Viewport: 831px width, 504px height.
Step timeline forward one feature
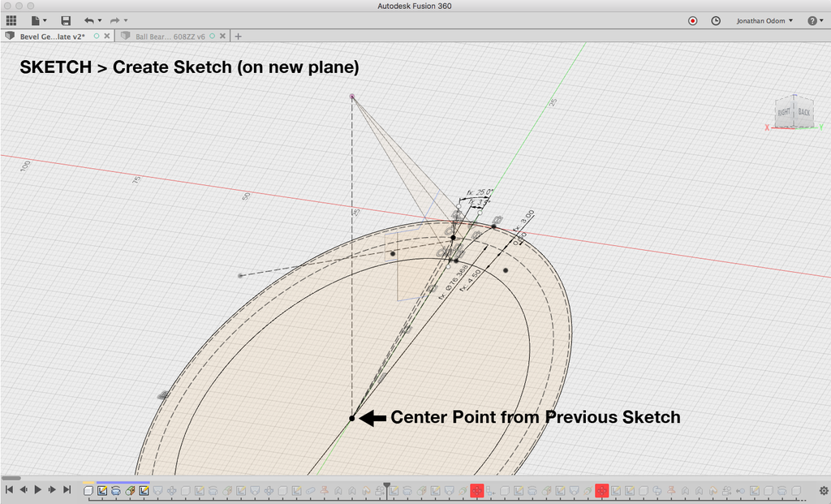(x=52, y=489)
